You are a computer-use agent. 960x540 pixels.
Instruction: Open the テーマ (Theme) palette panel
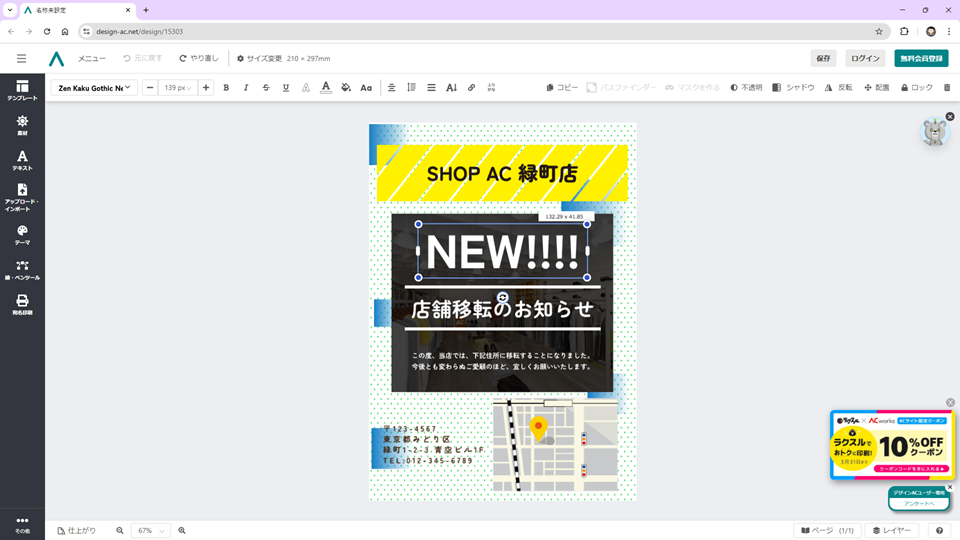(x=22, y=235)
